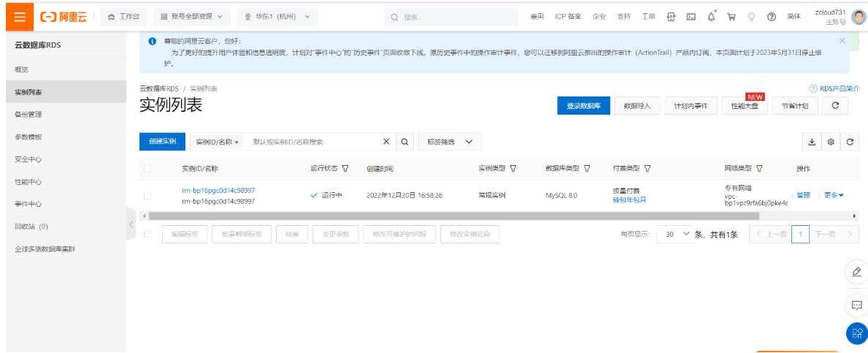
Task: Toggle the select-all checkbox in table header
Action: click(147, 169)
